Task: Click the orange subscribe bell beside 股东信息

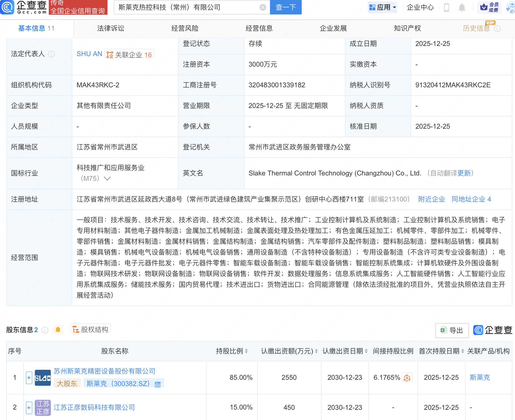Action: (x=58, y=330)
